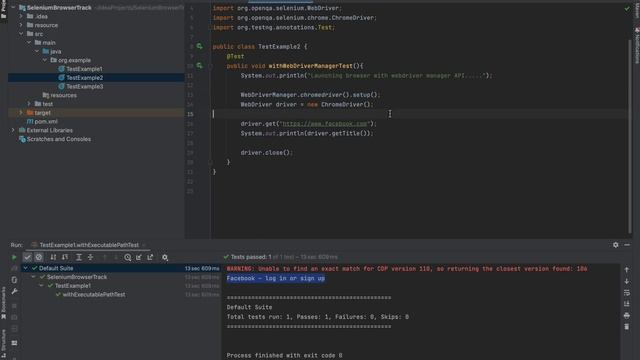
Task: Collapse TestExample1 node in test tree
Action: [41, 286]
